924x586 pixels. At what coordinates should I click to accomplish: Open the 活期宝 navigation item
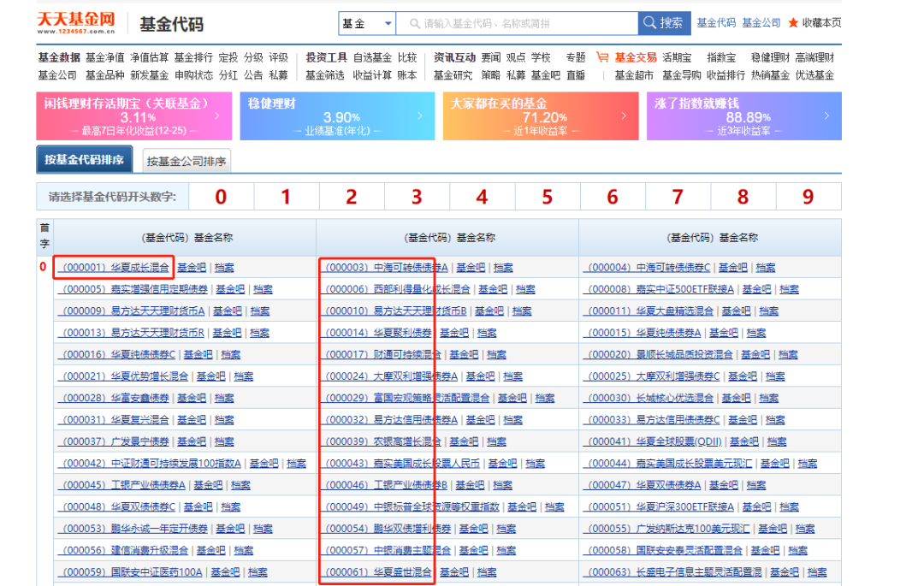pyautogui.click(x=677, y=57)
